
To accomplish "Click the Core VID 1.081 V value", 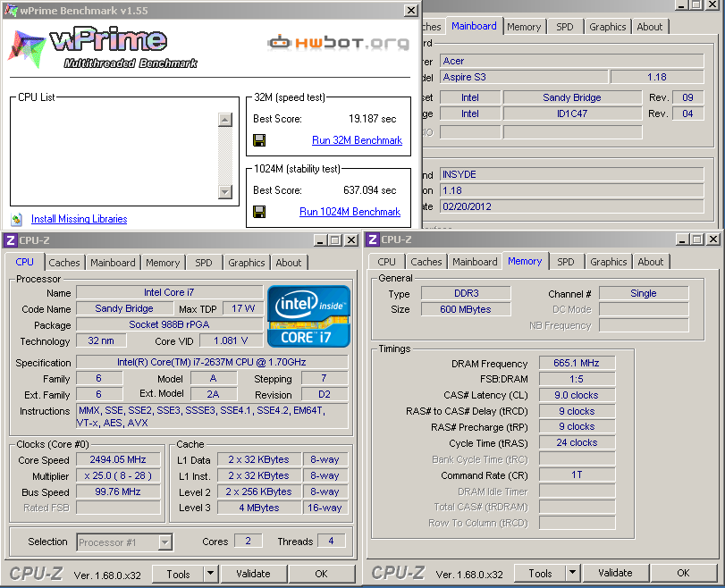I will pyautogui.click(x=231, y=340).
